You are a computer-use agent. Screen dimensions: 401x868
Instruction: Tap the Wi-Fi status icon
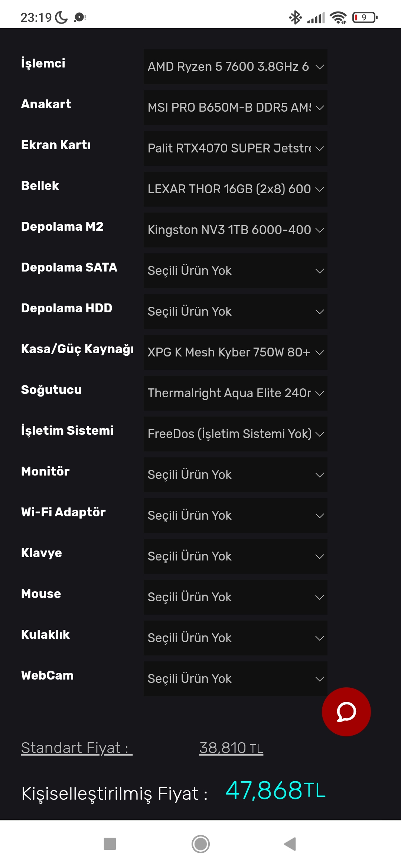pos(338,17)
